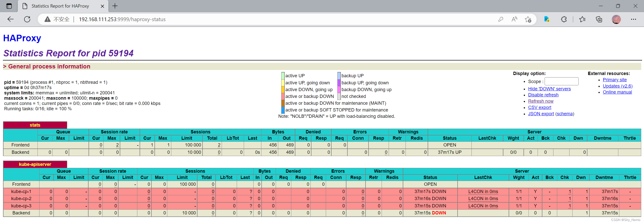
Task: Open the Updates (v2.6) link
Action: pyautogui.click(x=618, y=86)
